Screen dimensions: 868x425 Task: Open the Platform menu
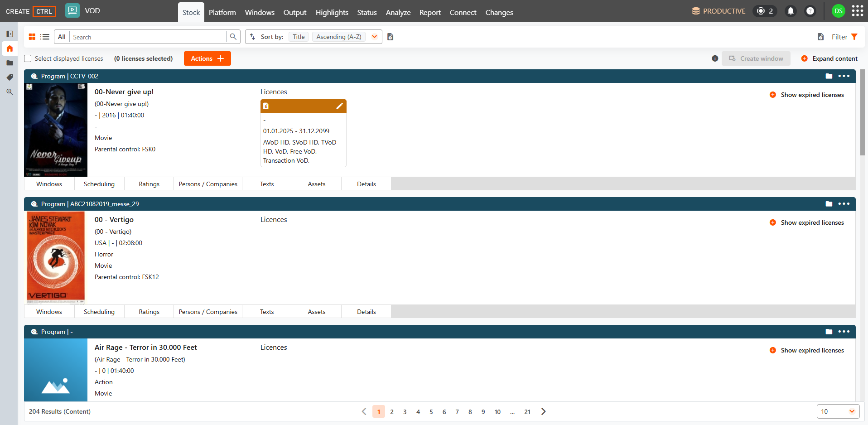click(x=222, y=12)
